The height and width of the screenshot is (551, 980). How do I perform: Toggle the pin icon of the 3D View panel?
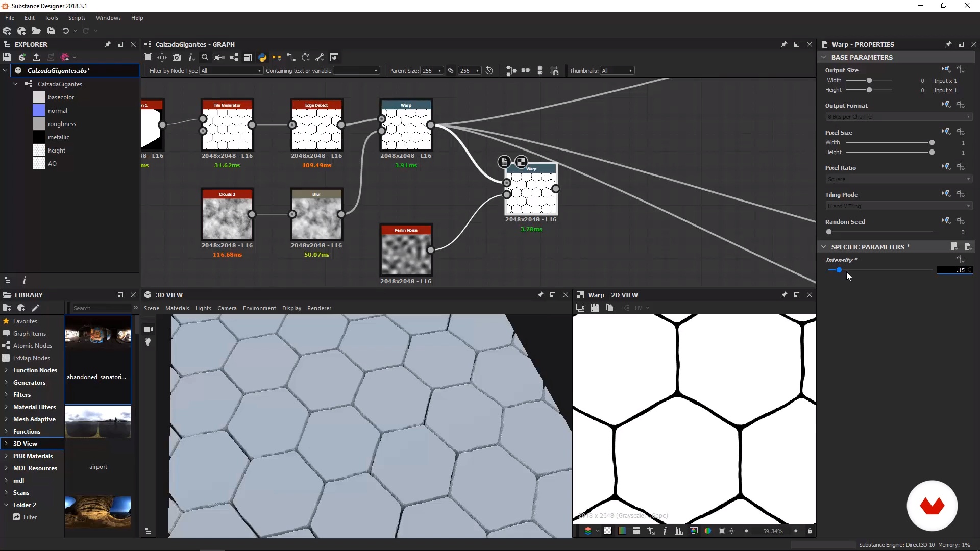coord(540,295)
